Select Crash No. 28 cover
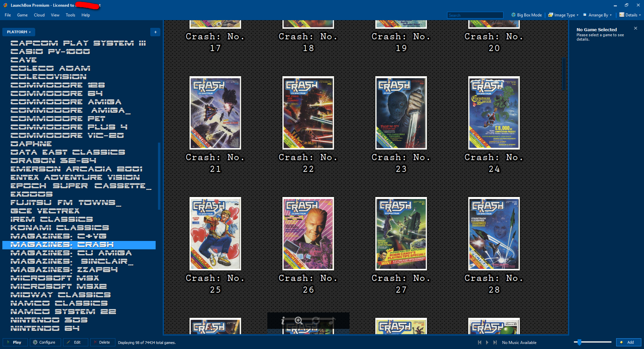Viewport: 644px width, 349px height. (x=494, y=234)
